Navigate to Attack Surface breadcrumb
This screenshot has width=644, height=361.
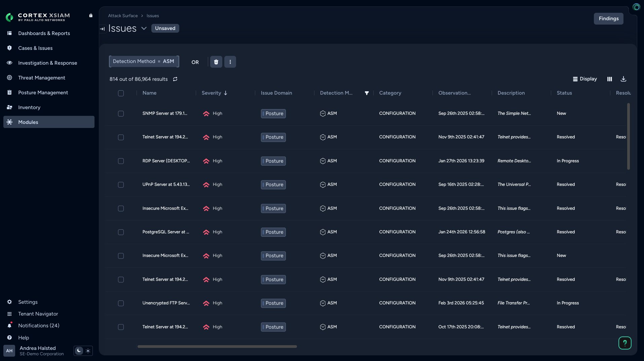point(123,16)
